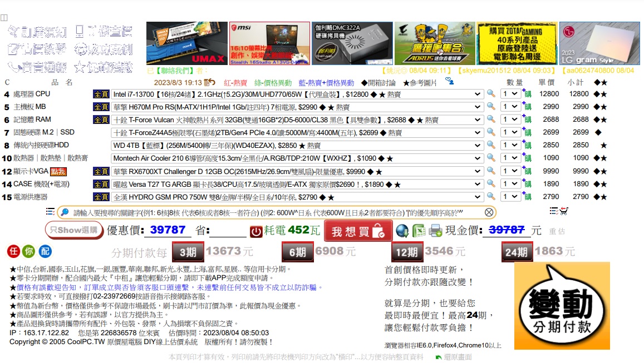The width and height of the screenshot is (644, 363).
Task: Click the green 購 add icon in CASE row
Action: coord(527,183)
